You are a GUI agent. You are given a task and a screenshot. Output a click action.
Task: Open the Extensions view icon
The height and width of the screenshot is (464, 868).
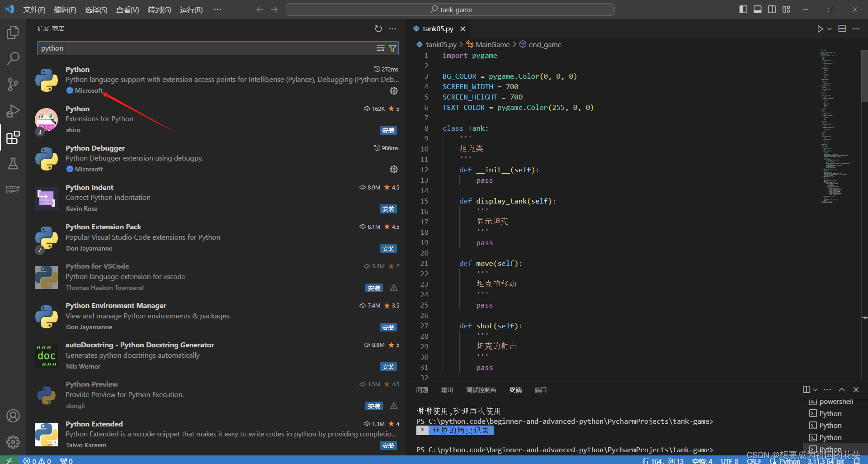coord(13,137)
